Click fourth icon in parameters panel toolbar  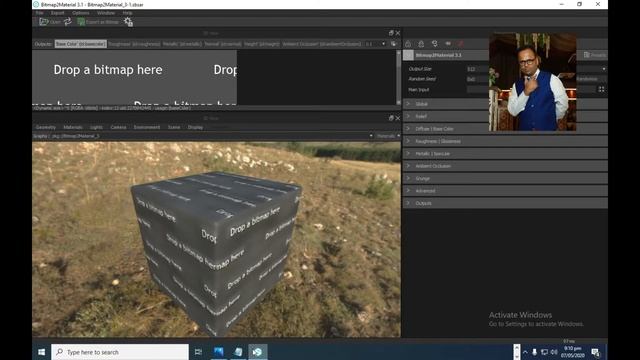click(x=448, y=44)
